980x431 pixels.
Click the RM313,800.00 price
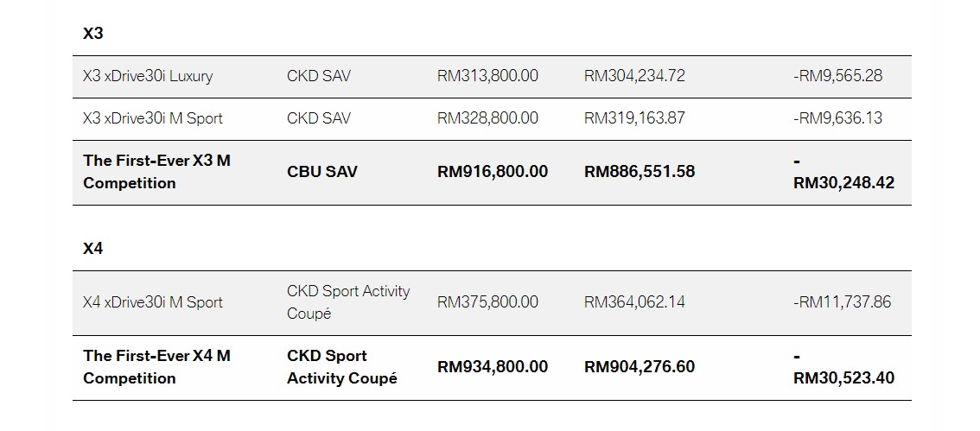pyautogui.click(x=487, y=76)
